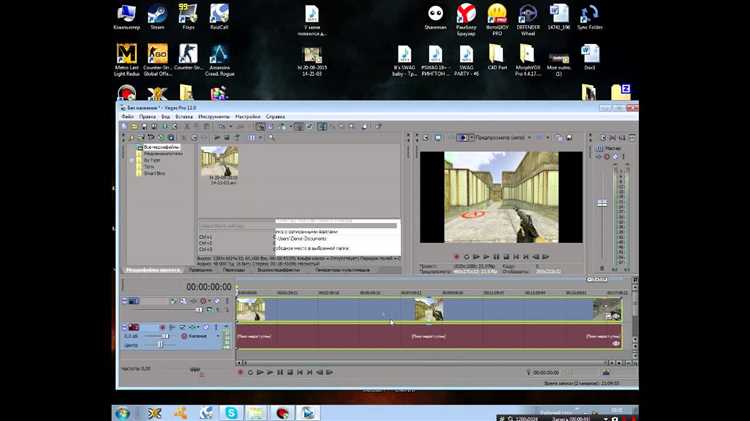Viewport: 750px width, 421px height.
Task: Open the Counter-Strike Global Offensive shortcut
Action: click(x=157, y=55)
